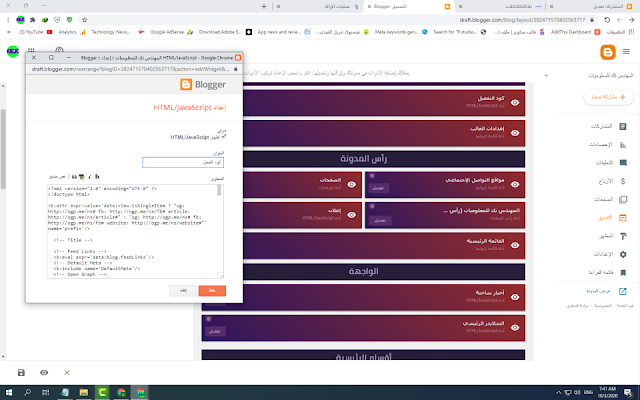
Task: Click the View blog (عرض المدونة) link
Action: pos(598,291)
